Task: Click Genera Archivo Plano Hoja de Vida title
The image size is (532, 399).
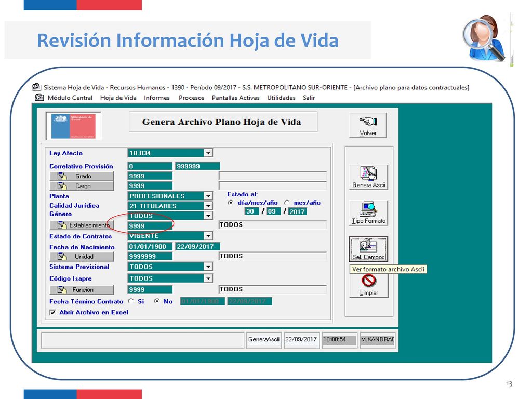Action: [223, 122]
